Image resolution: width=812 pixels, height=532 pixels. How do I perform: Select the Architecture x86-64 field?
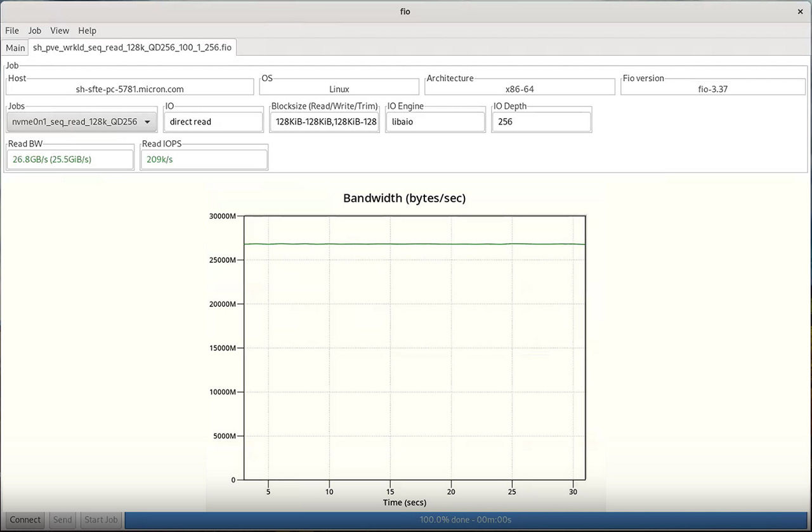pos(519,89)
